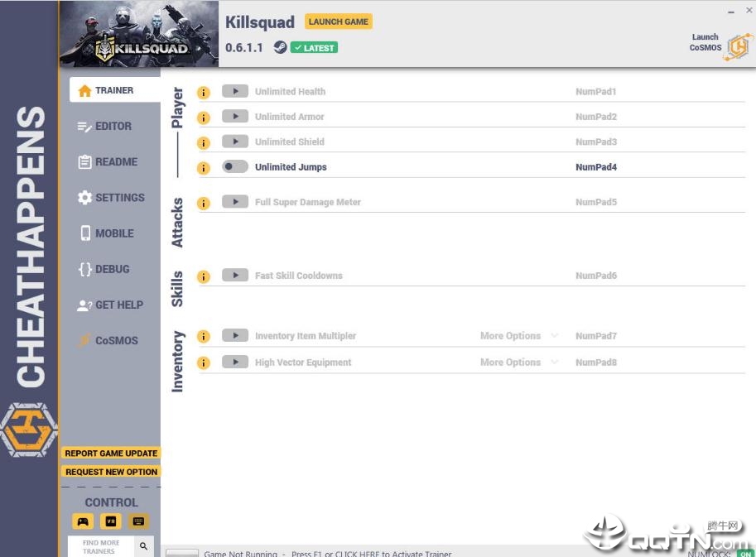The width and height of the screenshot is (756, 557).
Task: Toggle Unlimited Armor cheat
Action: tap(235, 116)
